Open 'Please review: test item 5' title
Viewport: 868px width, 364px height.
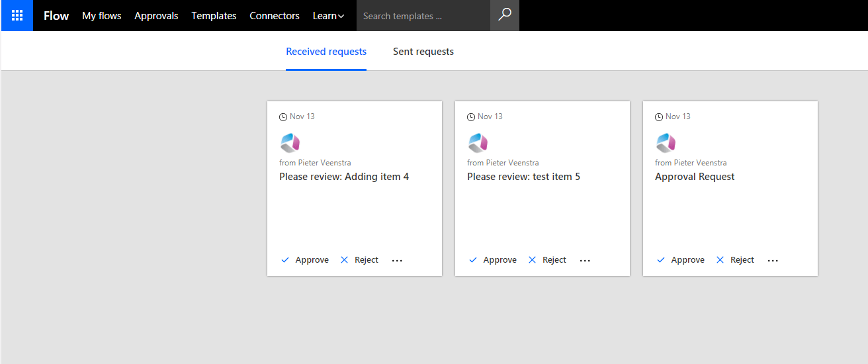pos(524,177)
